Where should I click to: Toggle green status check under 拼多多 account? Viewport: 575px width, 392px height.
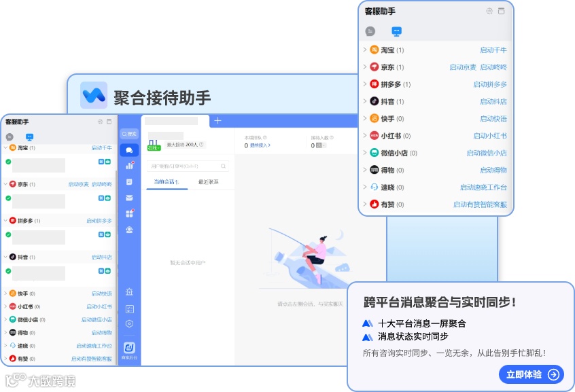8,234
